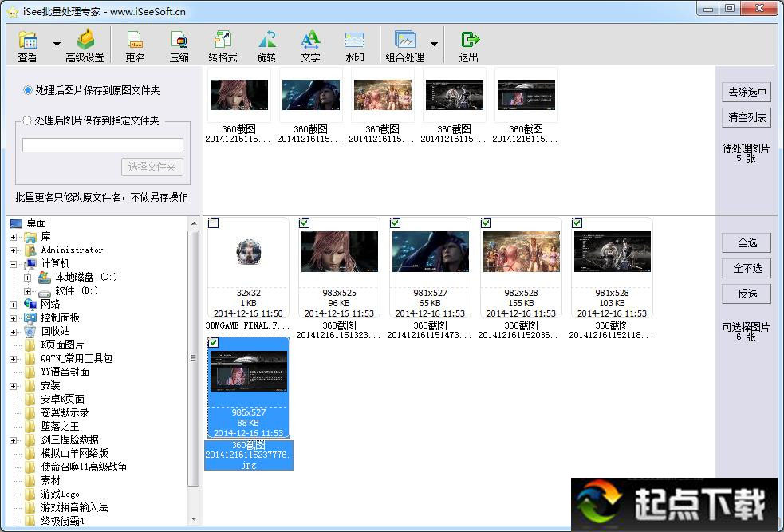Viewport: 784px width, 532px height.
Task: Click the 回收站 recycle bin icon
Action: tap(30, 332)
